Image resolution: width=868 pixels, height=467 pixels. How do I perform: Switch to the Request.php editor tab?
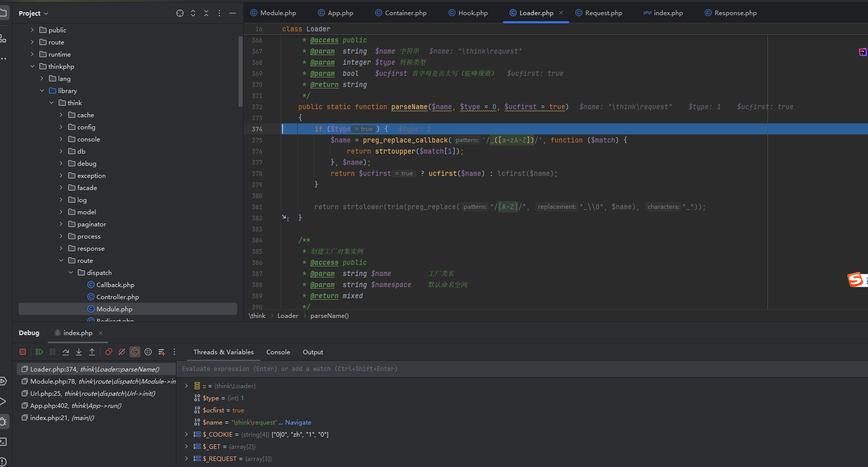tap(603, 13)
